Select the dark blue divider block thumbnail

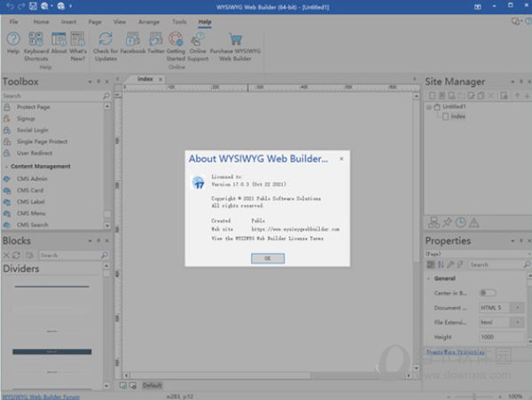coord(52,352)
